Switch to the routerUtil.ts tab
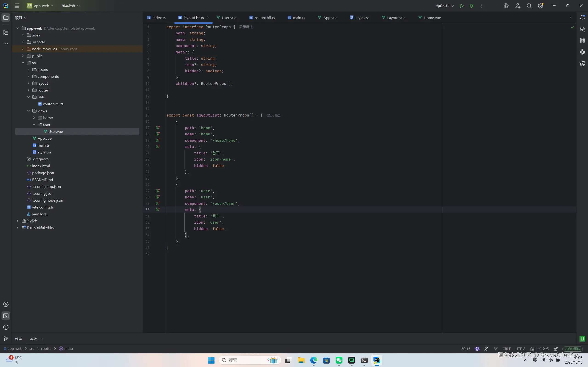The height and width of the screenshot is (367, 588). click(x=264, y=18)
